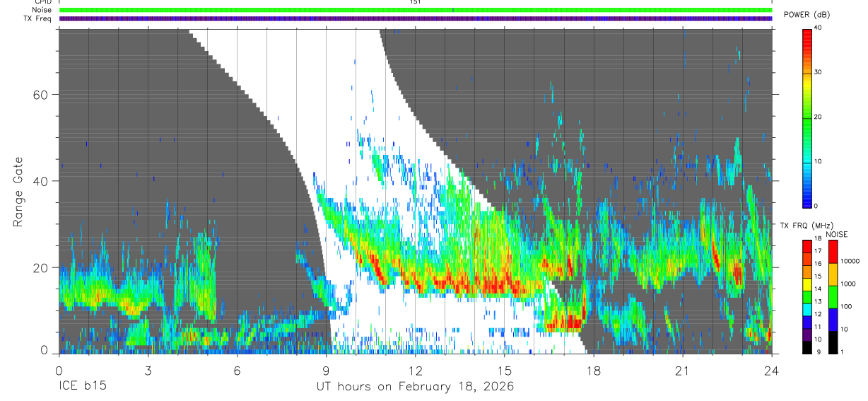Click the 15 tick on UT hours axis
The image size is (868, 401).
[x=505, y=371]
